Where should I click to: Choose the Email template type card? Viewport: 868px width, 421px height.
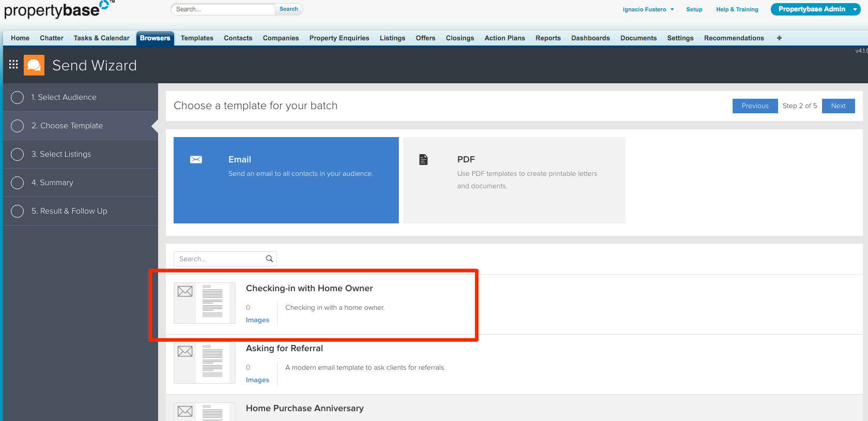pos(286,180)
